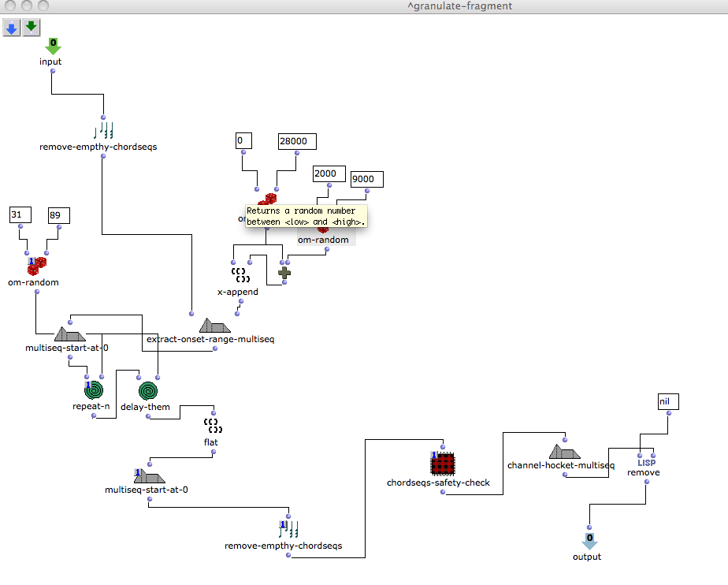
Task: Click the value box containing 89
Action: 58,214
